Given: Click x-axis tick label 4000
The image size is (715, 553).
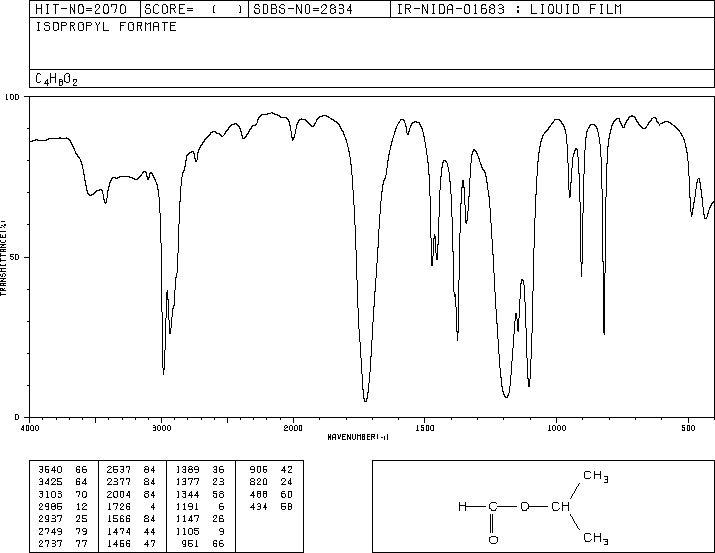Looking at the screenshot, I should 30,428.
